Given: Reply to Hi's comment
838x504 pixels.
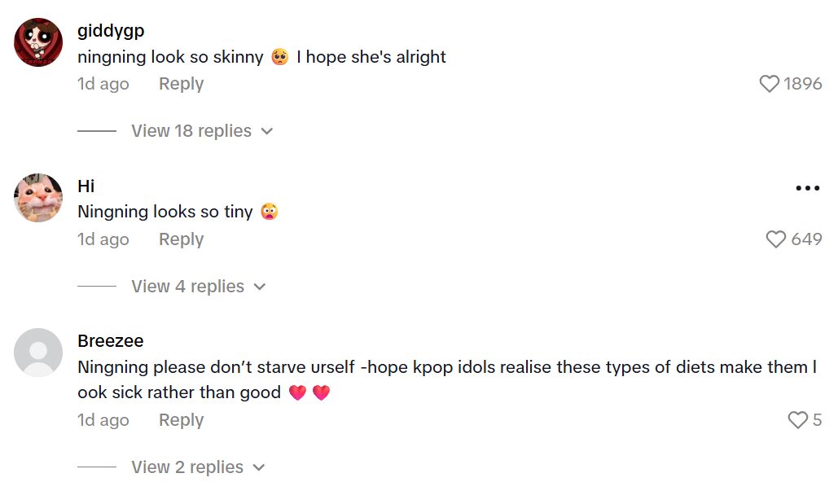Looking at the screenshot, I should pyautogui.click(x=181, y=239).
